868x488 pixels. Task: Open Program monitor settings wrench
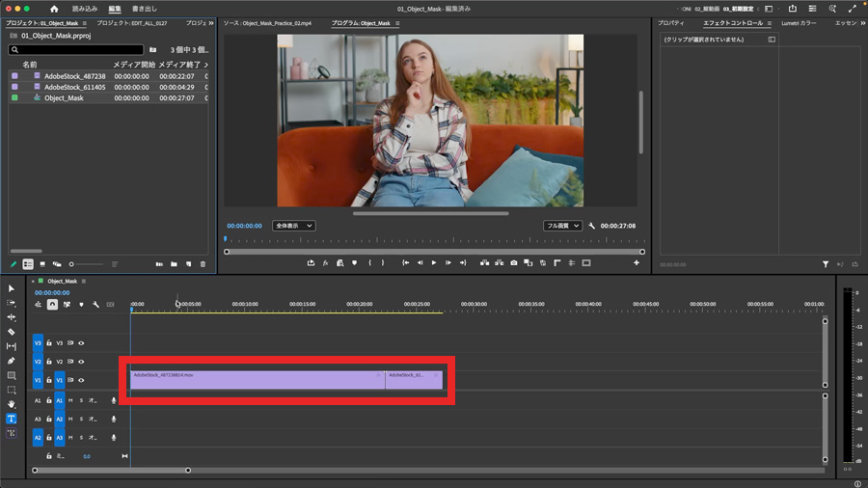(x=592, y=226)
